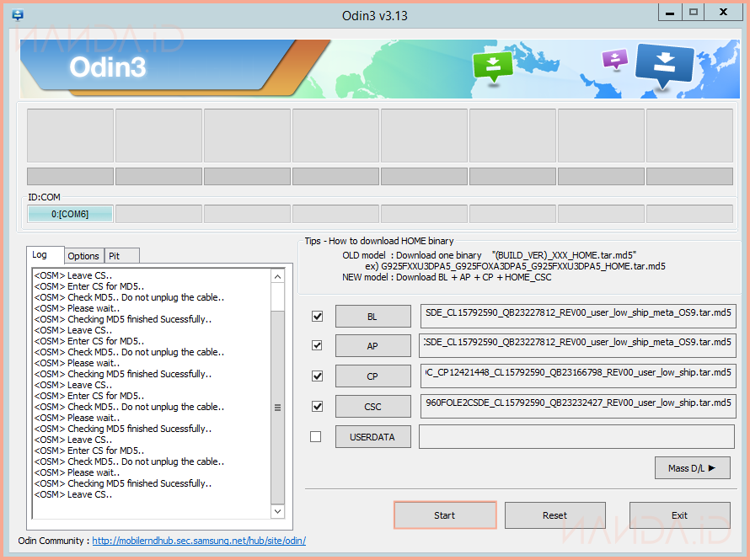Browse for a file with BL button
The image size is (750, 560).
[372, 317]
